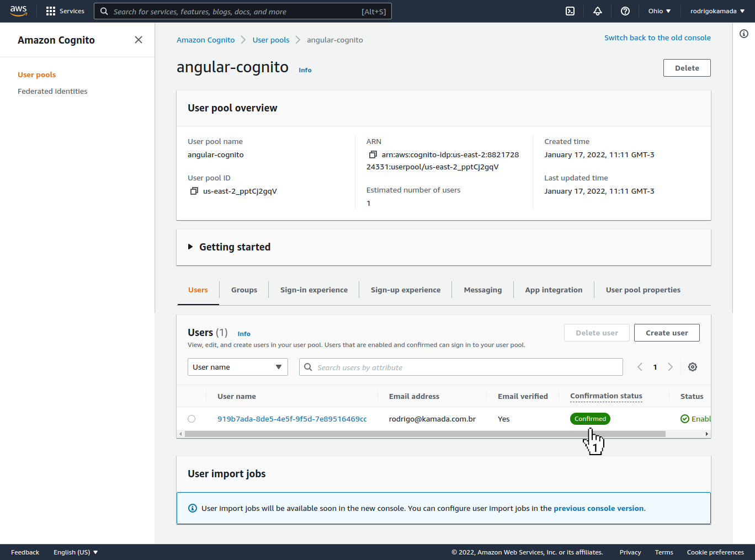Copy the ARN value
Viewport: 755px width, 560px height.
373,154
